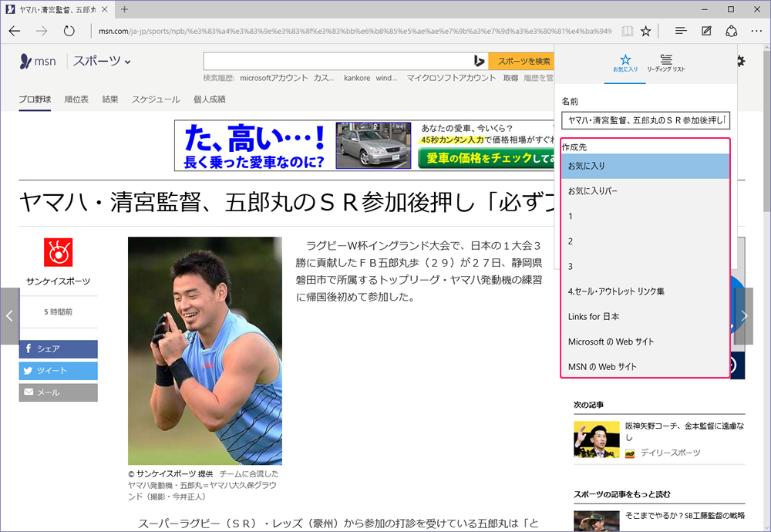Image resolution: width=771 pixels, height=532 pixels.
Task: Select folder 3 in dropdown list
Action: 645,267
